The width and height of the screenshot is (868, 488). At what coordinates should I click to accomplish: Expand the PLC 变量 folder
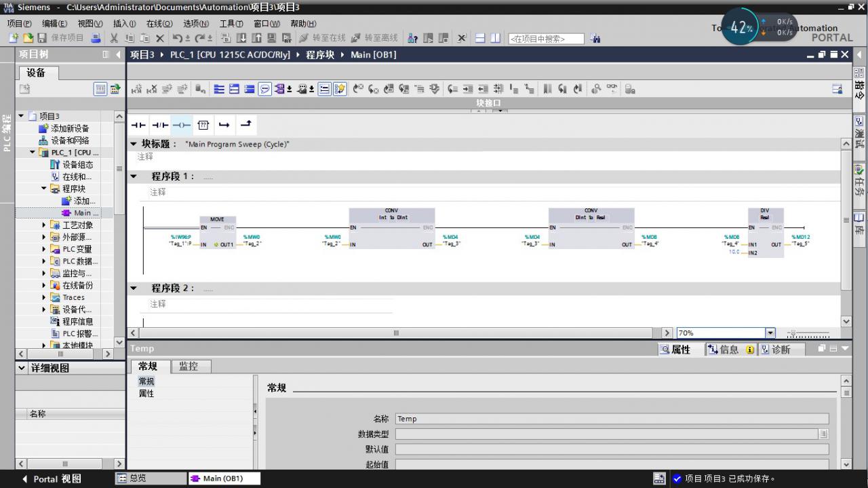[44, 249]
